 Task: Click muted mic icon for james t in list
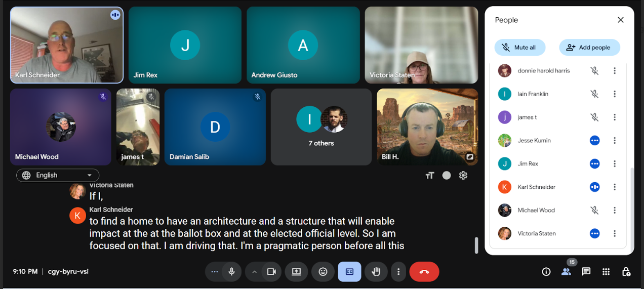click(595, 117)
